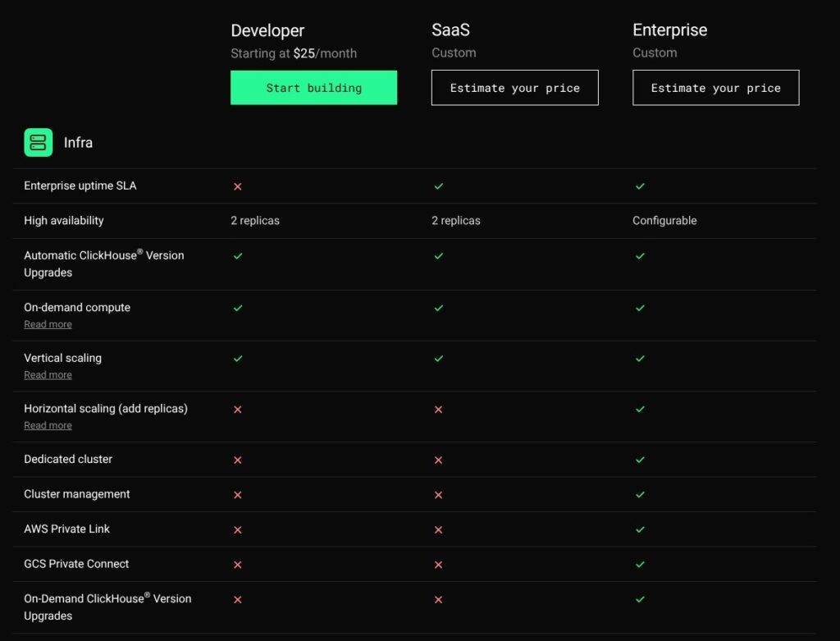Click Enterprise checkmark for Vertical scaling
The image size is (840, 641).
(640, 358)
